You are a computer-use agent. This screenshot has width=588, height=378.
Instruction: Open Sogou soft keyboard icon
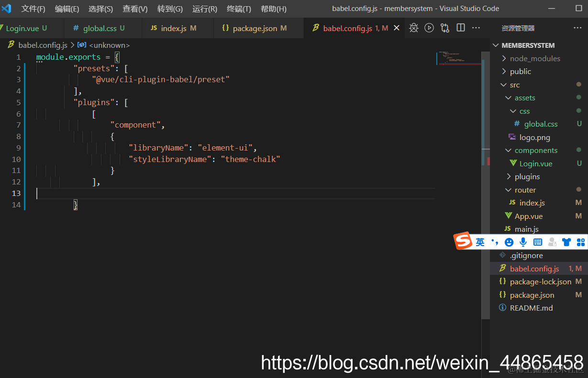pos(538,242)
